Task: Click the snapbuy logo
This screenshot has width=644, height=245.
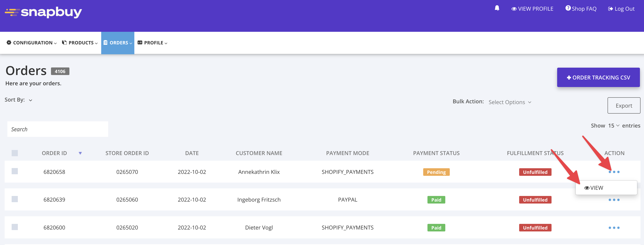Action: [43, 12]
